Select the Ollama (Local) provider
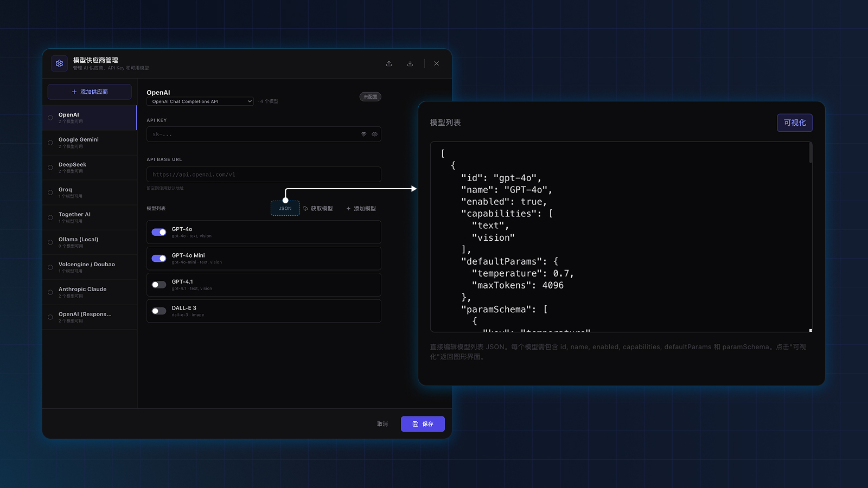 pos(90,242)
